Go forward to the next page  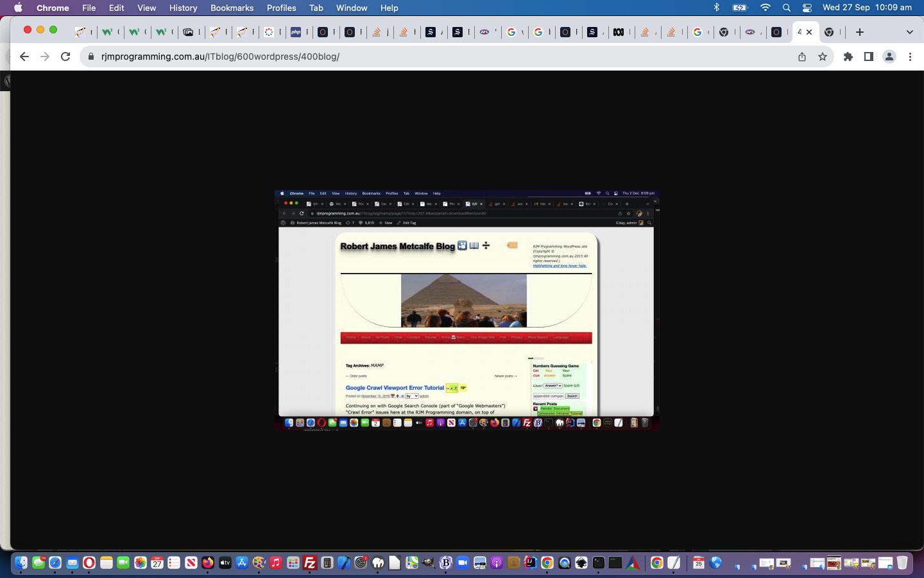point(45,57)
